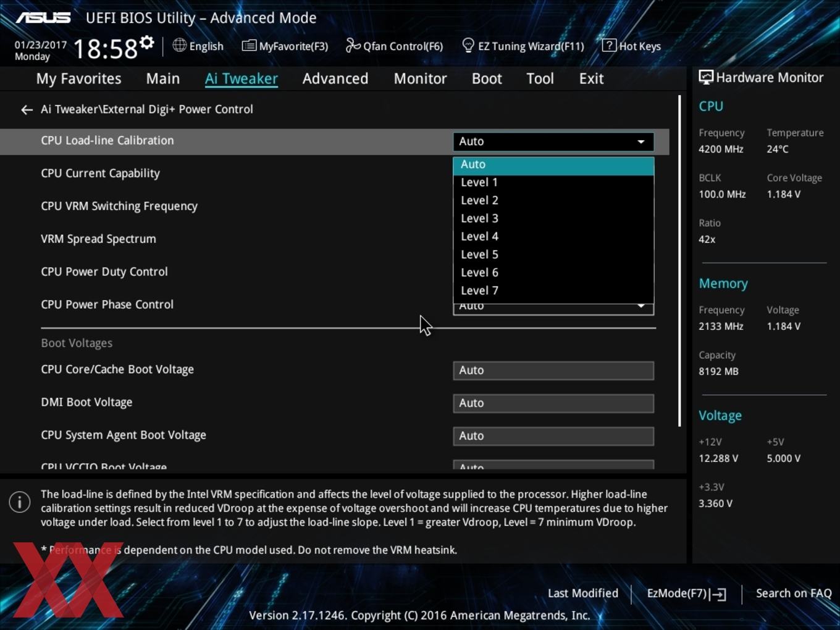Choose Level 5 load-line option
840x630 pixels.
[553, 254]
